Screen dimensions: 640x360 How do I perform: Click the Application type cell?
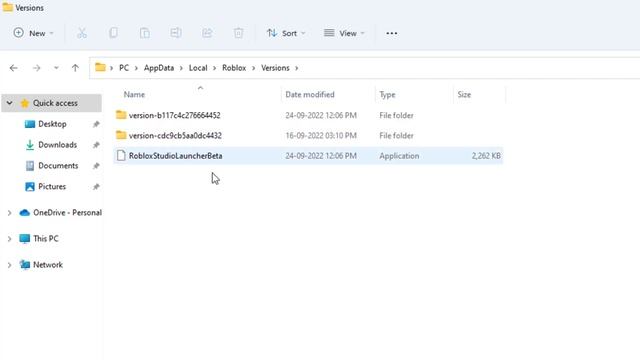(x=399, y=156)
